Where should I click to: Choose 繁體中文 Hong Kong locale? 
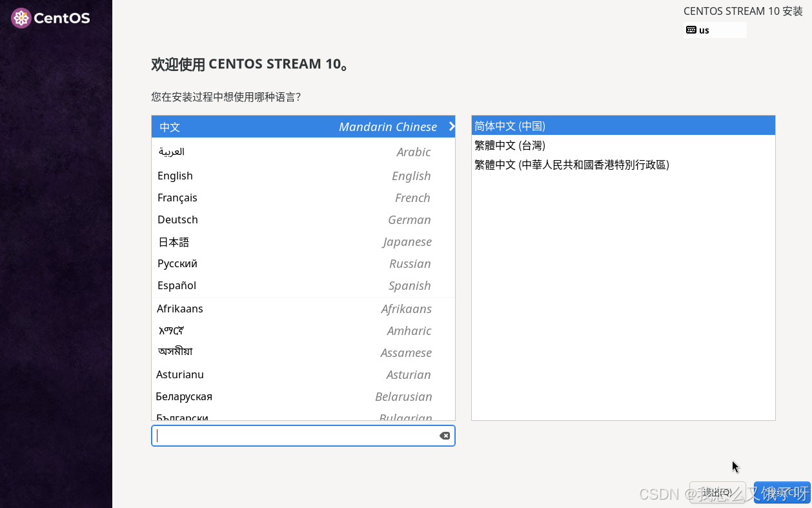pos(624,165)
